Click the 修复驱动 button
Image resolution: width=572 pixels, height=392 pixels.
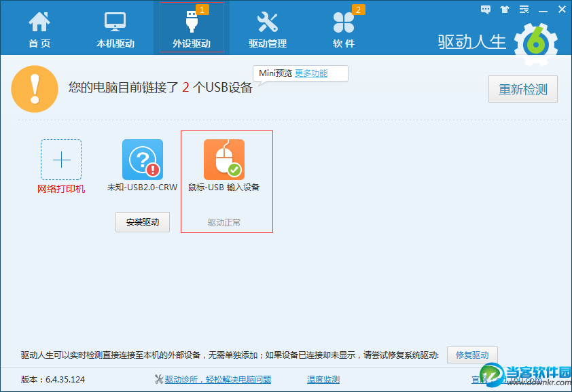pyautogui.click(x=472, y=355)
